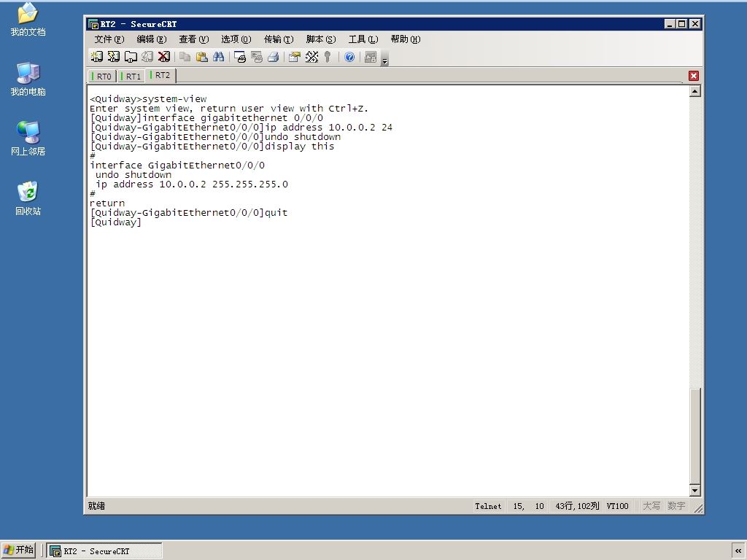The width and height of the screenshot is (747, 560).
Task: Click RT2 - SecureCRT taskbar button
Action: 105,551
